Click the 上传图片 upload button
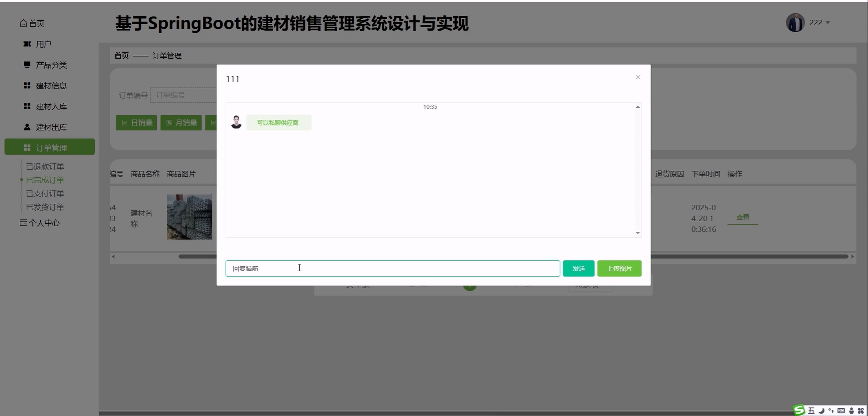The height and width of the screenshot is (416, 868). pyautogui.click(x=619, y=268)
